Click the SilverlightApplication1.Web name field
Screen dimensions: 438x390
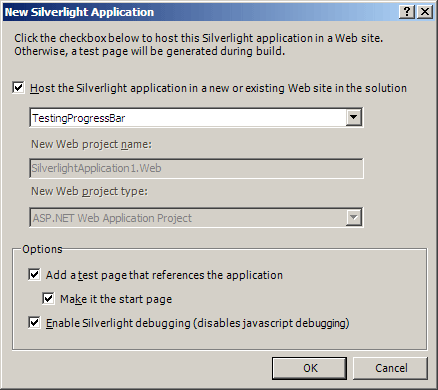tap(196, 168)
